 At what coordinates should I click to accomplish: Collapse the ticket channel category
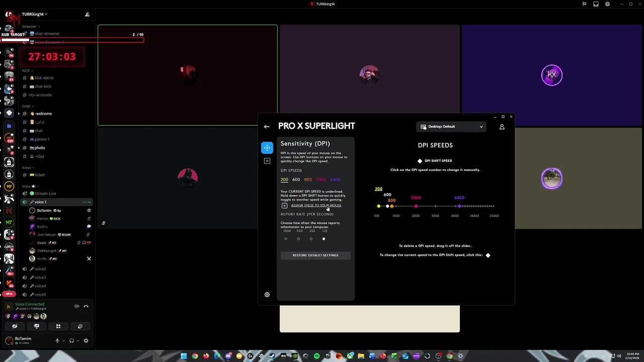tap(28, 167)
